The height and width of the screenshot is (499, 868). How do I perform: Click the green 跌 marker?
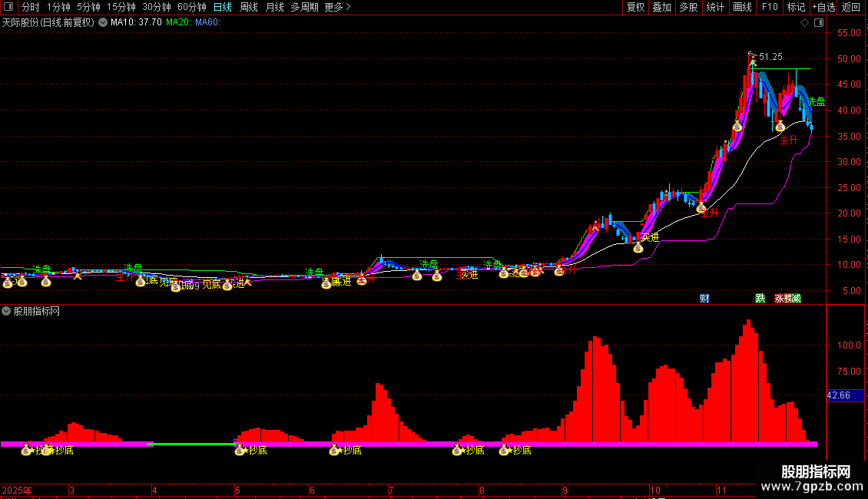tap(760, 298)
